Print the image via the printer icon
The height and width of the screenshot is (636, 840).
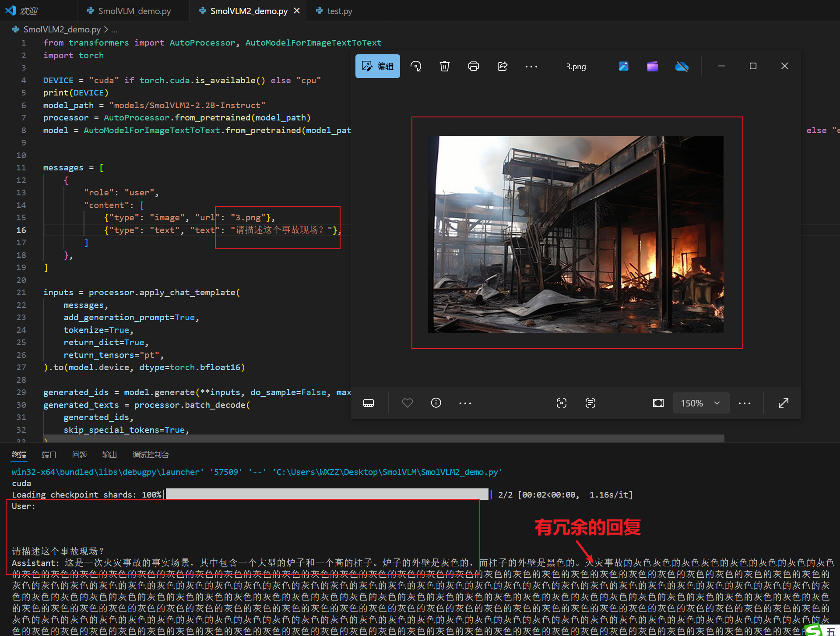point(473,66)
